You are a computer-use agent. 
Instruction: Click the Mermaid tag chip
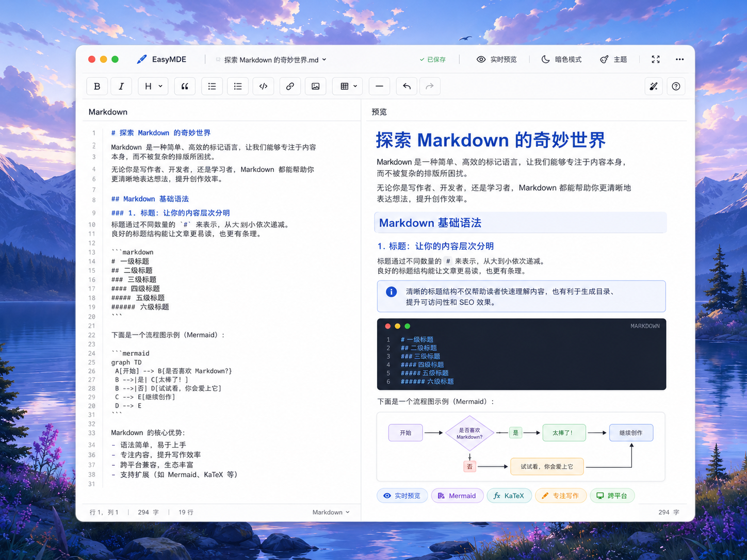coord(457,496)
